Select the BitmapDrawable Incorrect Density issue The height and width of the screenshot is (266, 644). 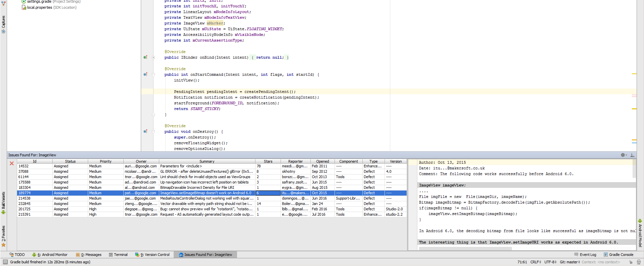point(212,188)
